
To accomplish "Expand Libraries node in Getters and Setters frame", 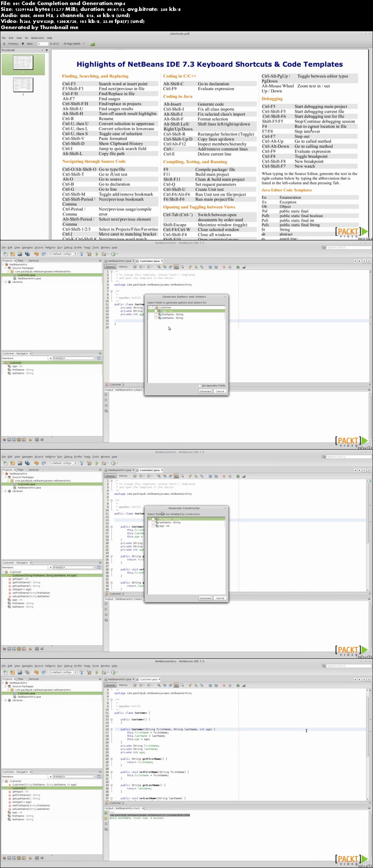I will (x=5, y=282).
